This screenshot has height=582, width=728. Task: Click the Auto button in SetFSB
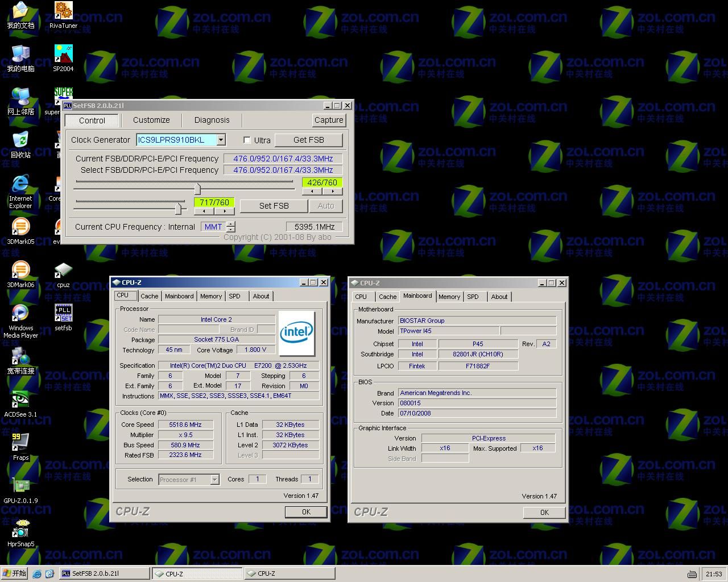tap(326, 206)
